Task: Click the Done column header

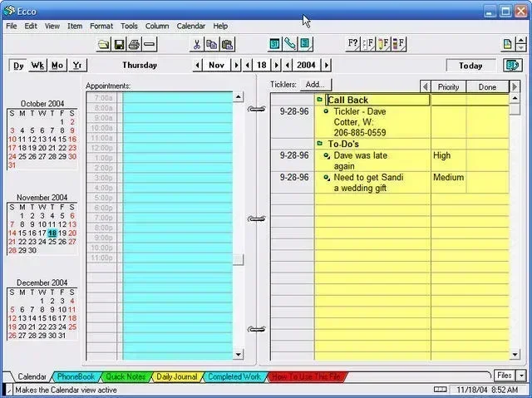Action: pos(487,87)
